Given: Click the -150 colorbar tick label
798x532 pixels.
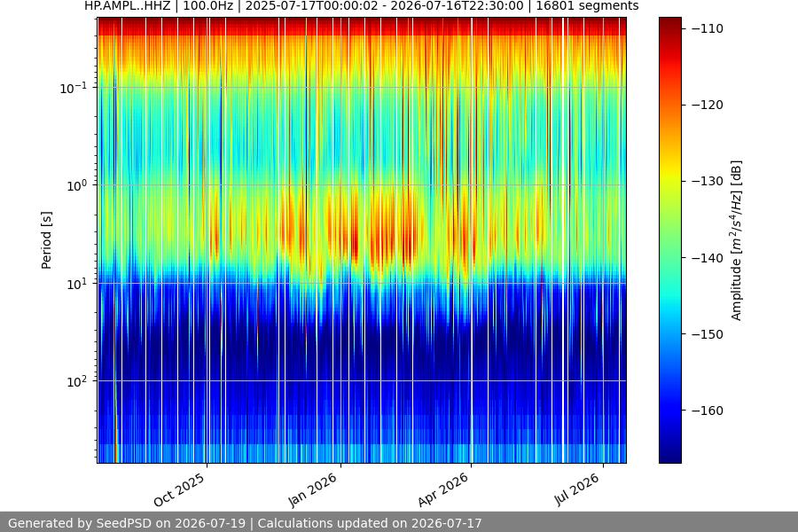Looking at the screenshot, I should (708, 334).
